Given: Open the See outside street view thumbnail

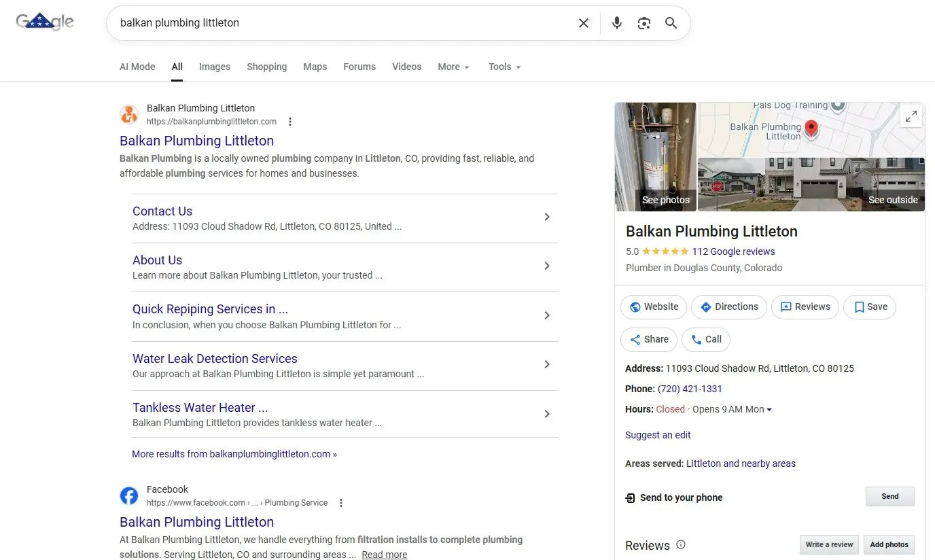Looking at the screenshot, I should 811,185.
